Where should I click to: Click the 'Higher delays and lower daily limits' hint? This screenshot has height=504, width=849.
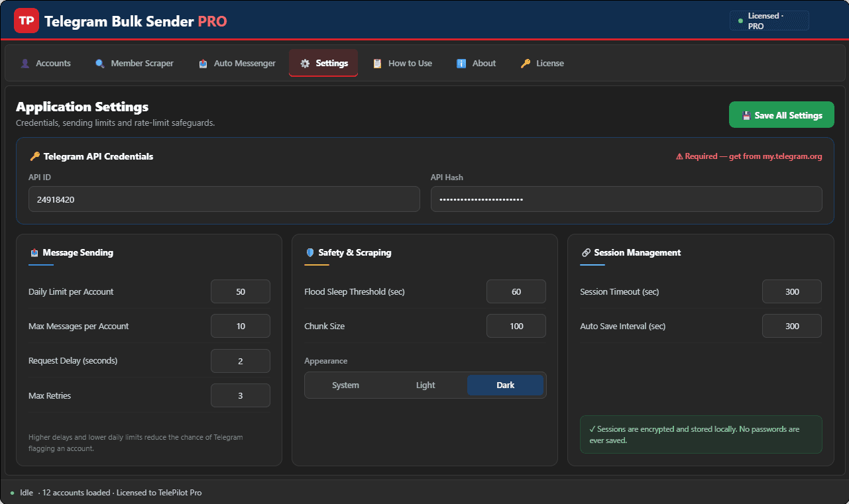click(136, 443)
